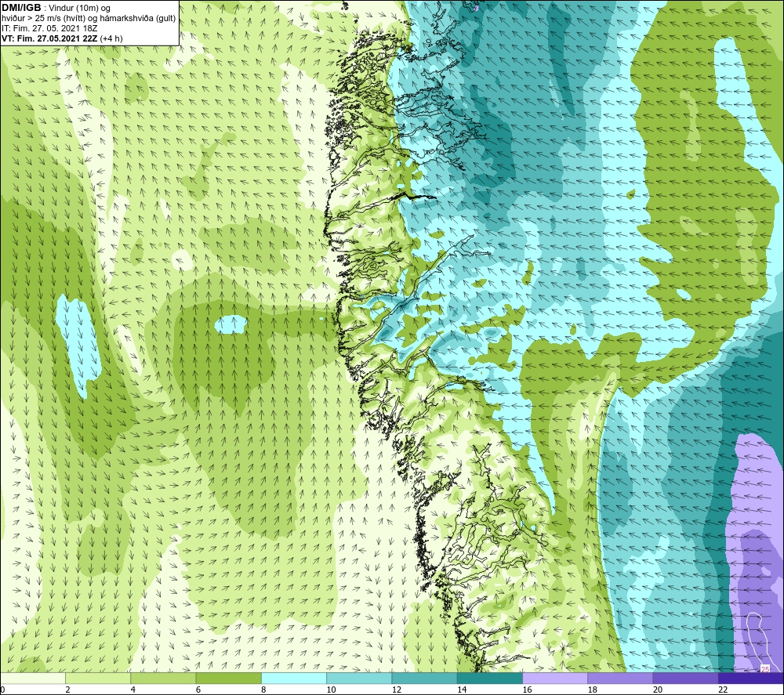Click the 'VT: Fim. 27.05.2021 22Z' line
This screenshot has width=784, height=695.
tap(49, 38)
